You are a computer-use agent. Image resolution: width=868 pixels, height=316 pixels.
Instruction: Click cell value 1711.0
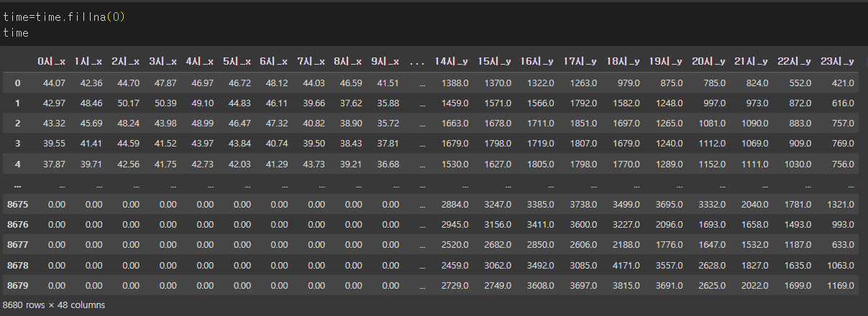point(541,124)
